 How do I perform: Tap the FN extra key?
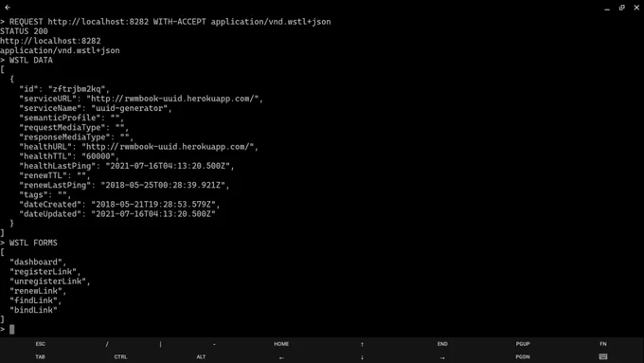pos(603,344)
